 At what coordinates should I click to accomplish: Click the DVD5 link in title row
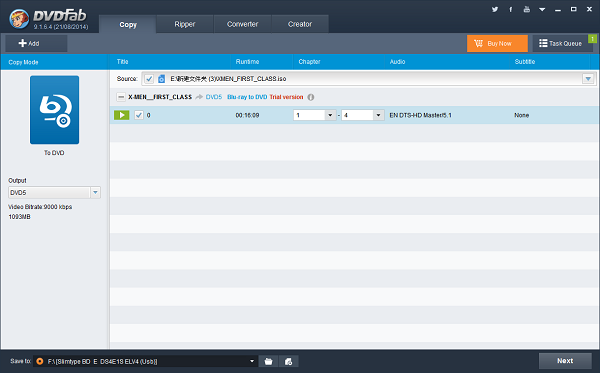(x=214, y=97)
